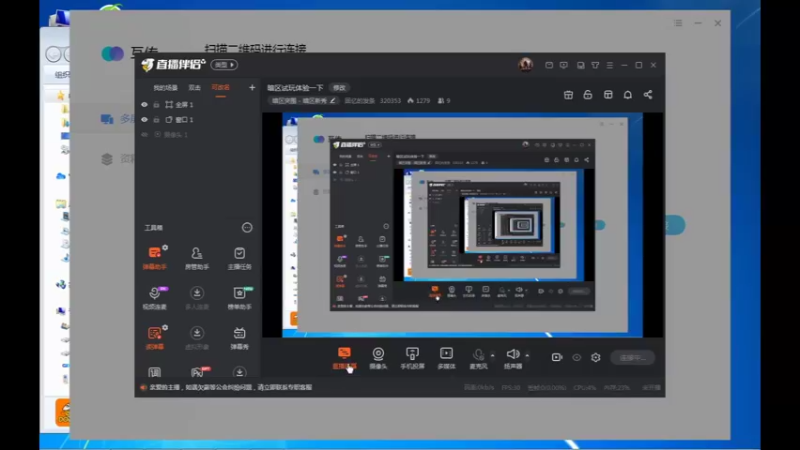
Task: Click the unlock padlock icon above preview
Action: pyautogui.click(x=588, y=95)
